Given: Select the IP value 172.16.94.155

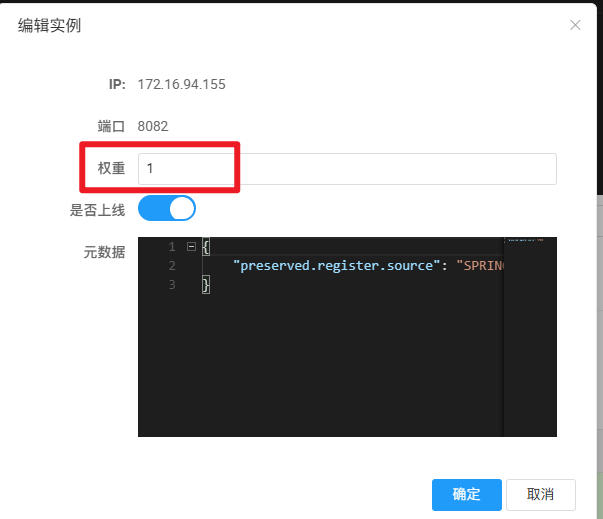Looking at the screenshot, I should [x=182, y=85].
